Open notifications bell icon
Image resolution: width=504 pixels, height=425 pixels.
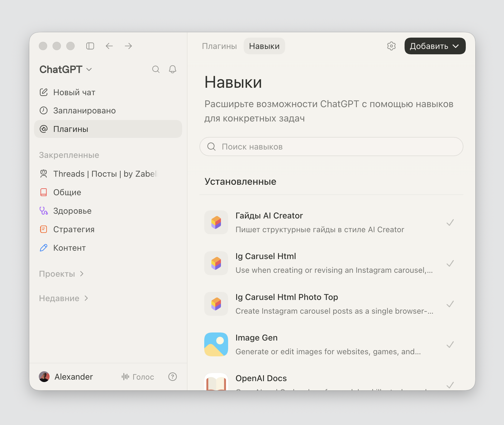pyautogui.click(x=173, y=69)
